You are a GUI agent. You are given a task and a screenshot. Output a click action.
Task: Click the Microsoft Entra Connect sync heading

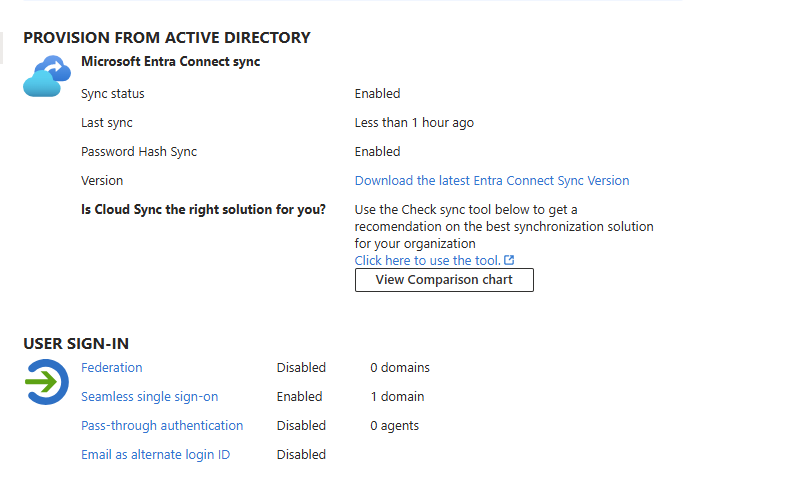(x=171, y=62)
